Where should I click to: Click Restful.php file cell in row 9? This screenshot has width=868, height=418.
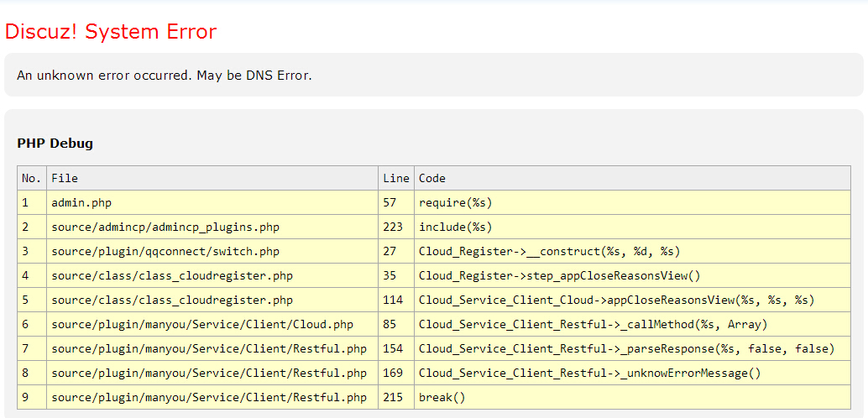[212, 398]
